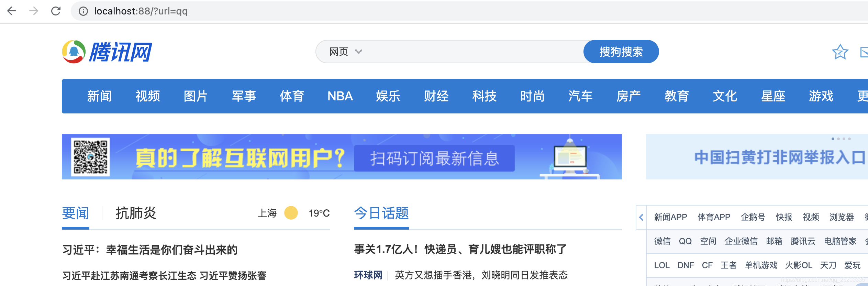Reload the page with the refresh icon
Screen dimensions: 868x286
[x=56, y=11]
